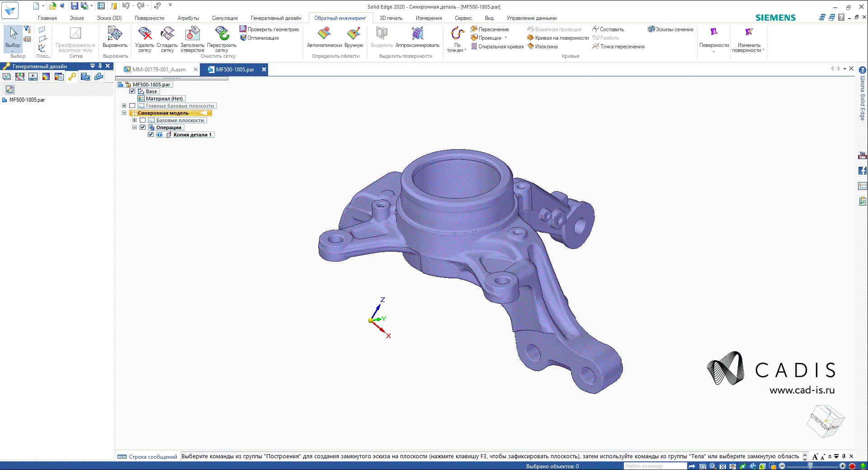Screen dimensions: 868x470
Task: Run the Оптимизация command
Action: point(259,38)
